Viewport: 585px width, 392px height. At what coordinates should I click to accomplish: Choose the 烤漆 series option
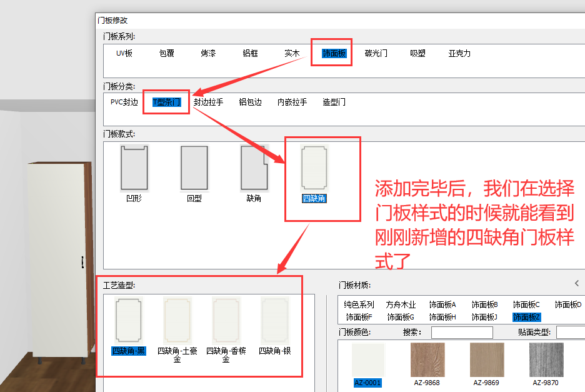pos(208,53)
